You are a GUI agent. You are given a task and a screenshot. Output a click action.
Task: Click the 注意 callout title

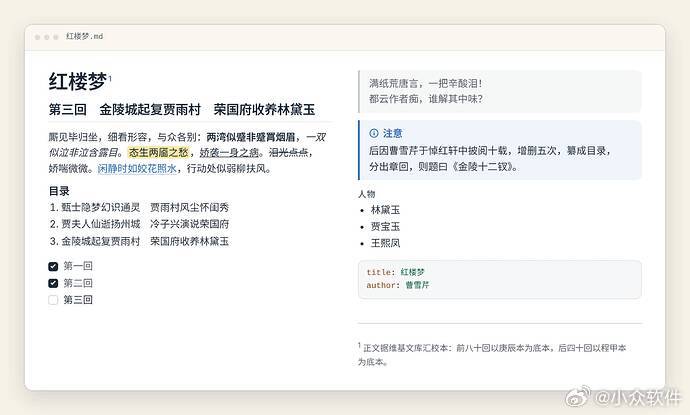point(393,133)
